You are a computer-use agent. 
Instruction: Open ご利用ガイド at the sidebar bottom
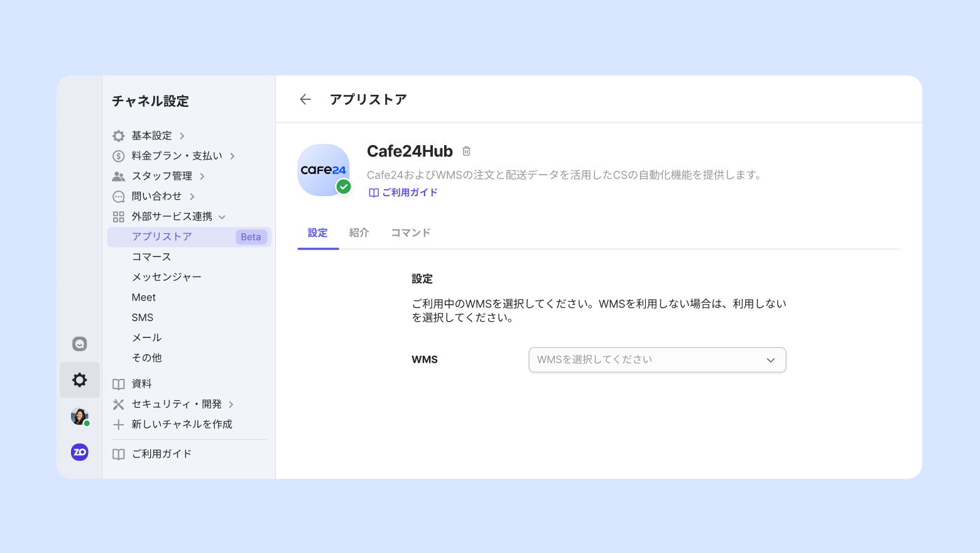[x=162, y=454]
